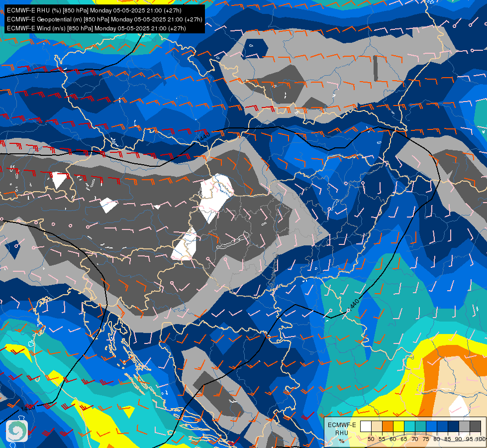Pick the medium blue 80-85 legend swatch
Screen dimensions: 487x448
pyautogui.click(x=443, y=426)
